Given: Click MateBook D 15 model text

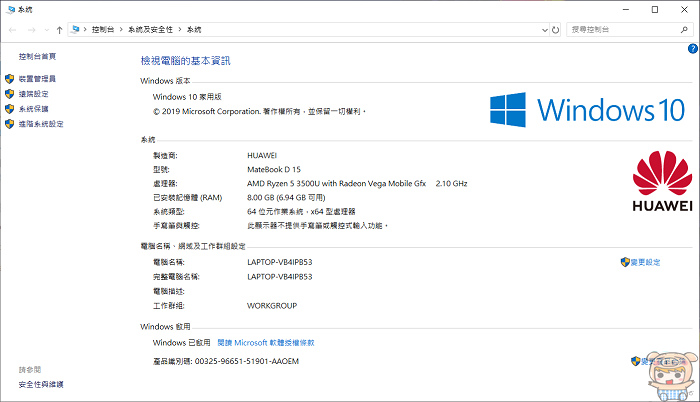Looking at the screenshot, I should coord(274,170).
